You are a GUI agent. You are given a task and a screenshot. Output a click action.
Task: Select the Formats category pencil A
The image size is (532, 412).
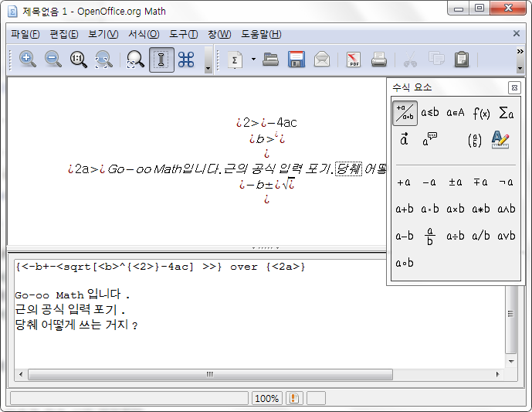click(x=500, y=140)
